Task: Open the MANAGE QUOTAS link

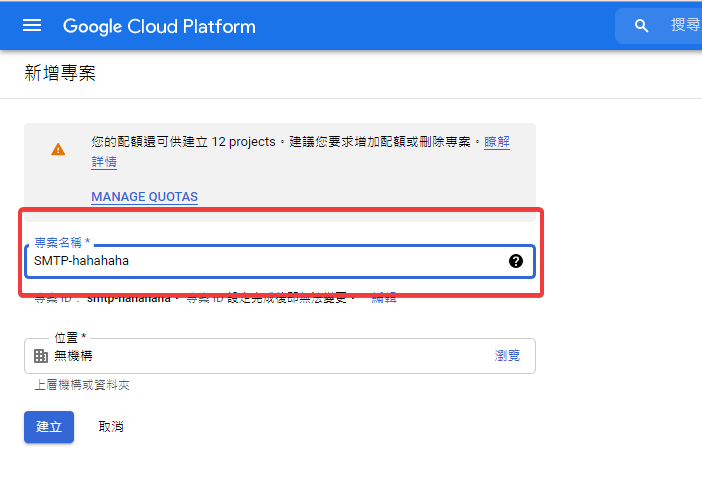Action: [x=145, y=197]
